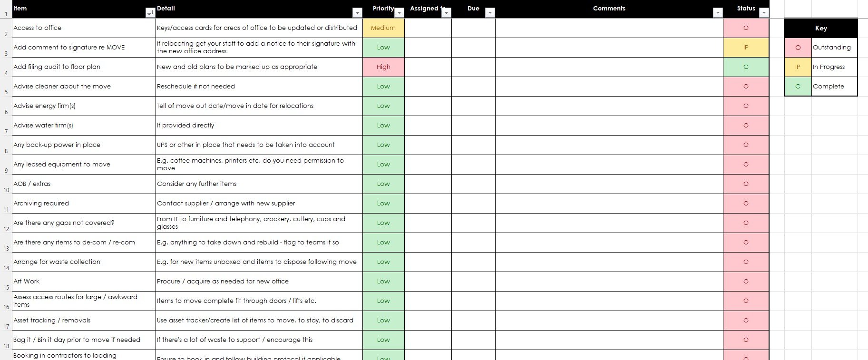Viewport: 868px width, 360px height.
Task: Select the 'Advise water firm(s)' cell
Action: (x=84, y=126)
